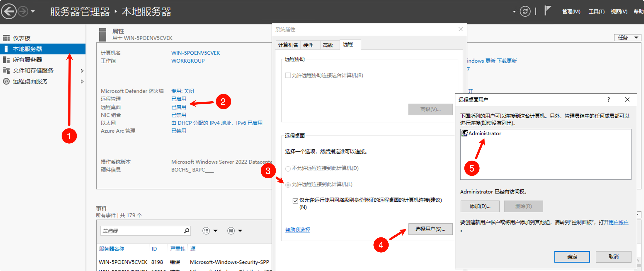Screen dimensions: 644x271
Task: Refresh Server Manager with refresh icon
Action: (x=525, y=11)
